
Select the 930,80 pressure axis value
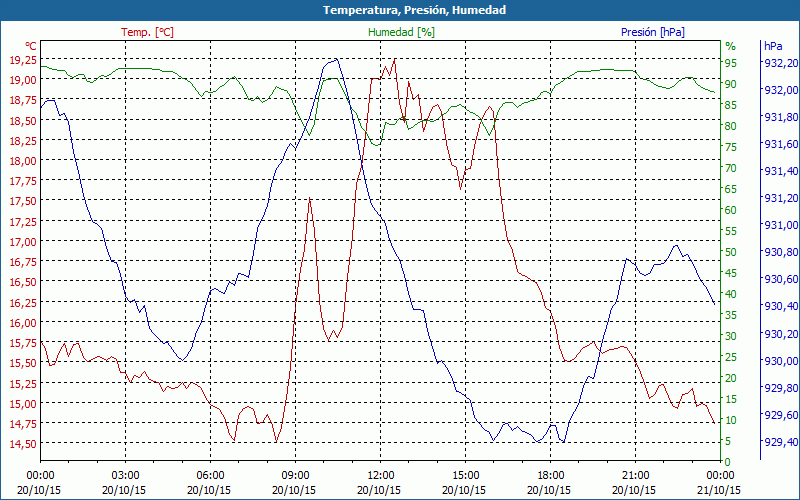tap(780, 252)
